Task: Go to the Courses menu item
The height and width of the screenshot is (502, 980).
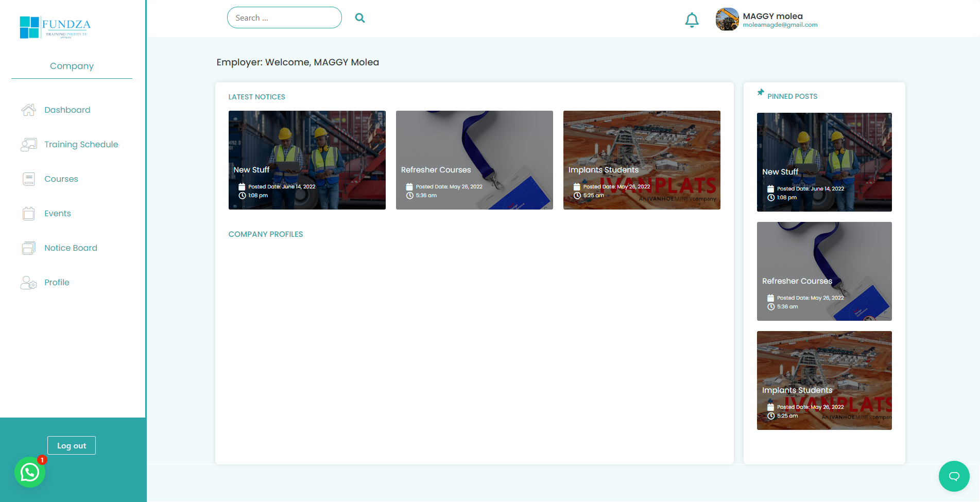Action: 61,179
